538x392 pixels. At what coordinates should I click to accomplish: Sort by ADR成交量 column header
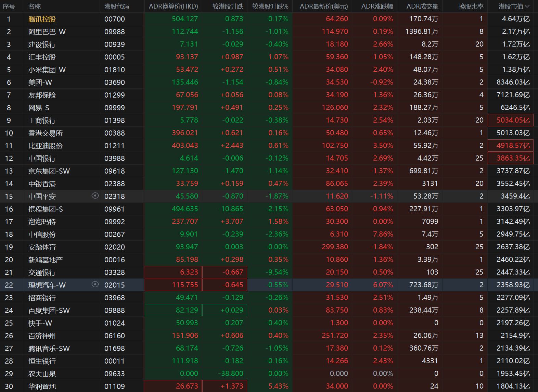click(x=422, y=6)
